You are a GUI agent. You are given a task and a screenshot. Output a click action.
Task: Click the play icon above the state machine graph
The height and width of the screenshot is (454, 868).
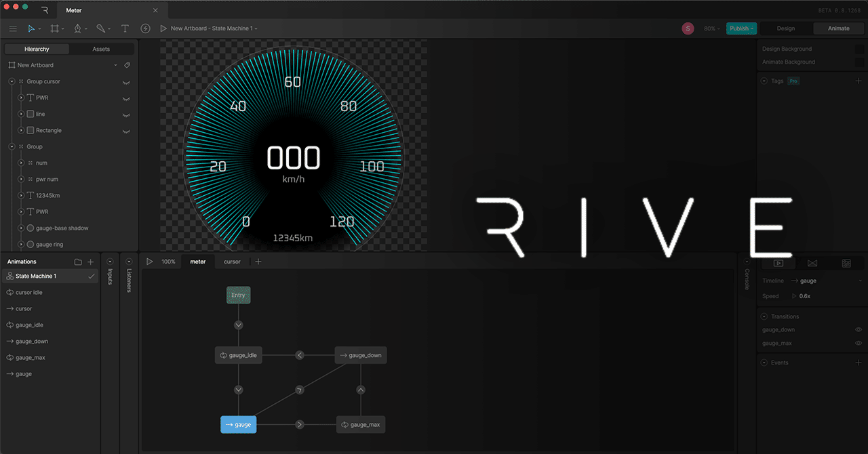coord(149,261)
